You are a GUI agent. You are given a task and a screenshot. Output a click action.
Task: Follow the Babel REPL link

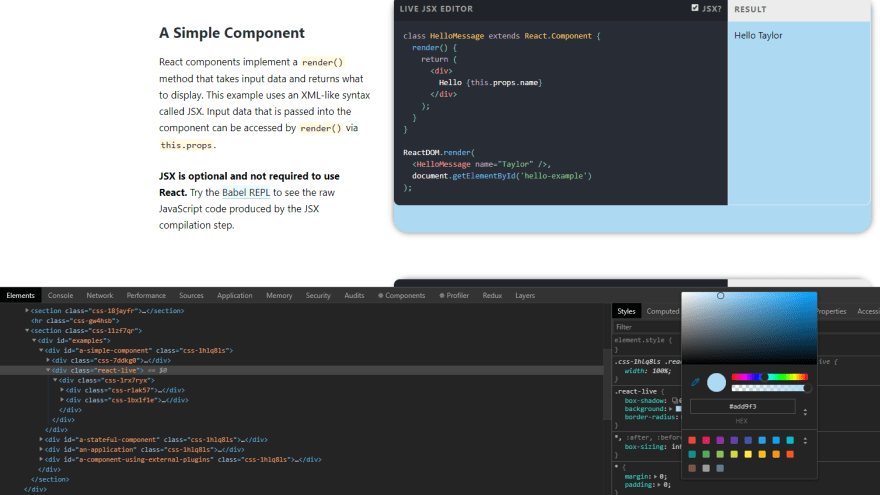pyautogui.click(x=246, y=192)
